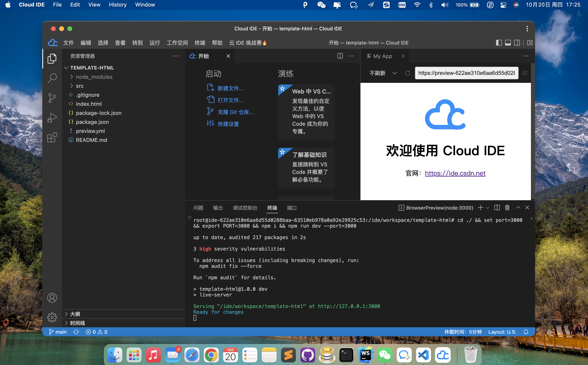
Task: Open preview.yml in the file tree
Action: coord(90,131)
